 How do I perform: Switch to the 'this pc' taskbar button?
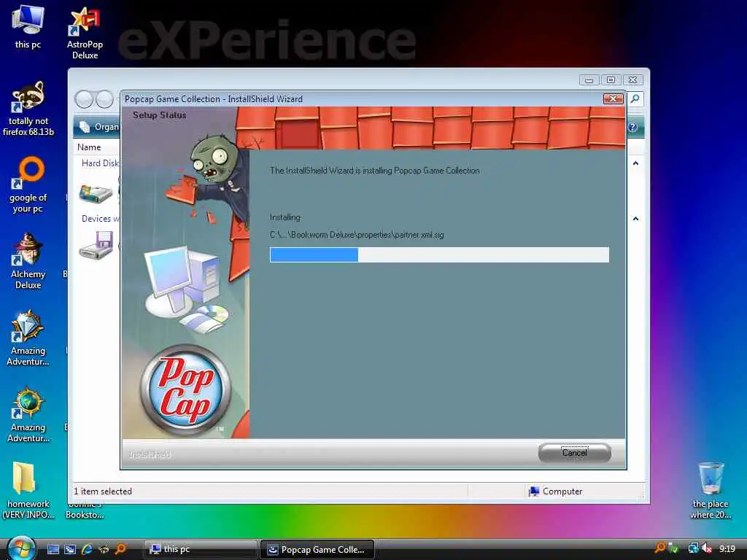pyautogui.click(x=200, y=549)
